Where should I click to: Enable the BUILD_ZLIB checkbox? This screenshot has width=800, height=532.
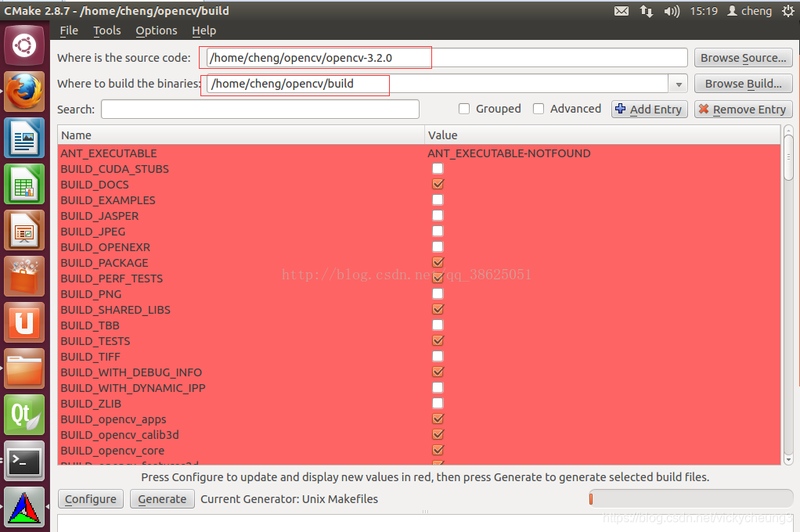point(438,403)
